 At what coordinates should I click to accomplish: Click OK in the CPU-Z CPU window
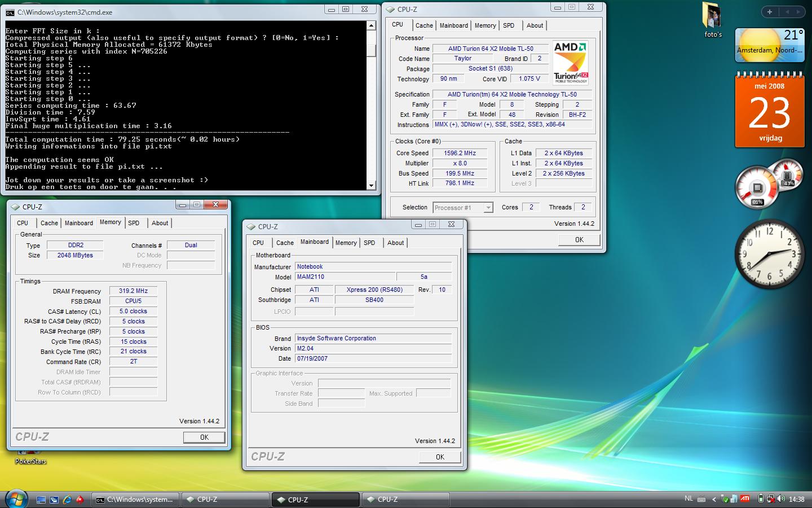[579, 240]
